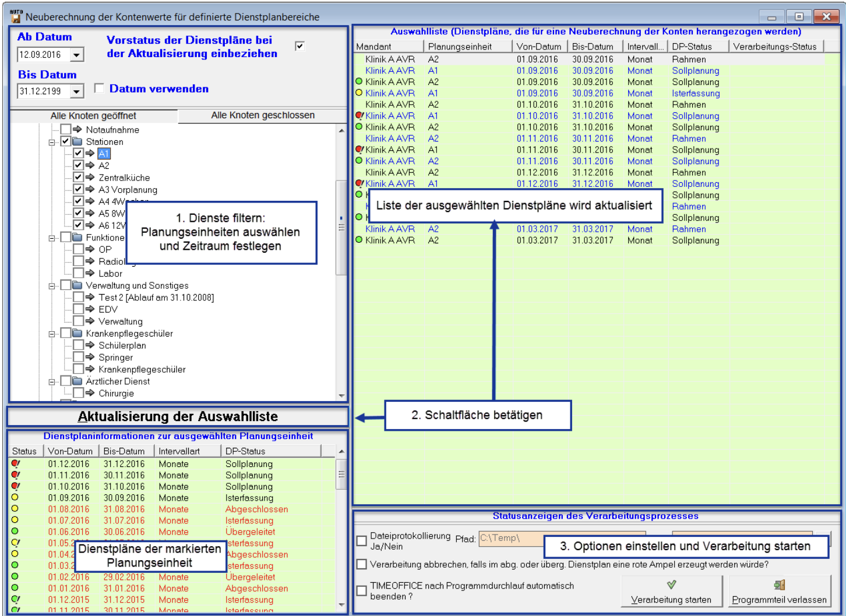Click the arrow icon next to Springer
Image resolution: width=846 pixels, height=616 pixels.
(x=90, y=357)
